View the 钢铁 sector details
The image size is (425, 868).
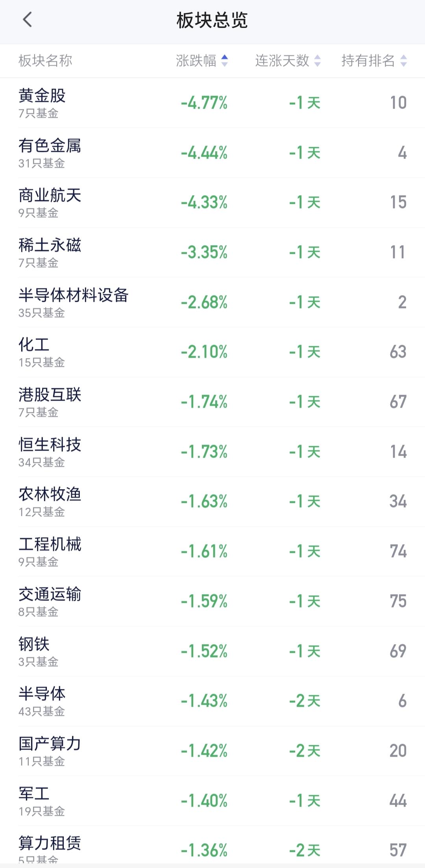pyautogui.click(x=213, y=651)
